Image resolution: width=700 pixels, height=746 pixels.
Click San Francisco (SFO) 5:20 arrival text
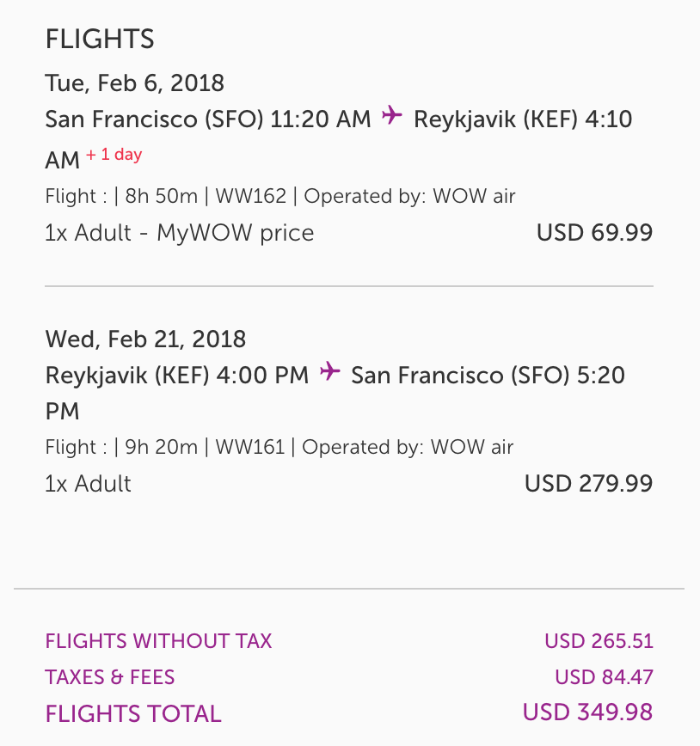tap(488, 375)
